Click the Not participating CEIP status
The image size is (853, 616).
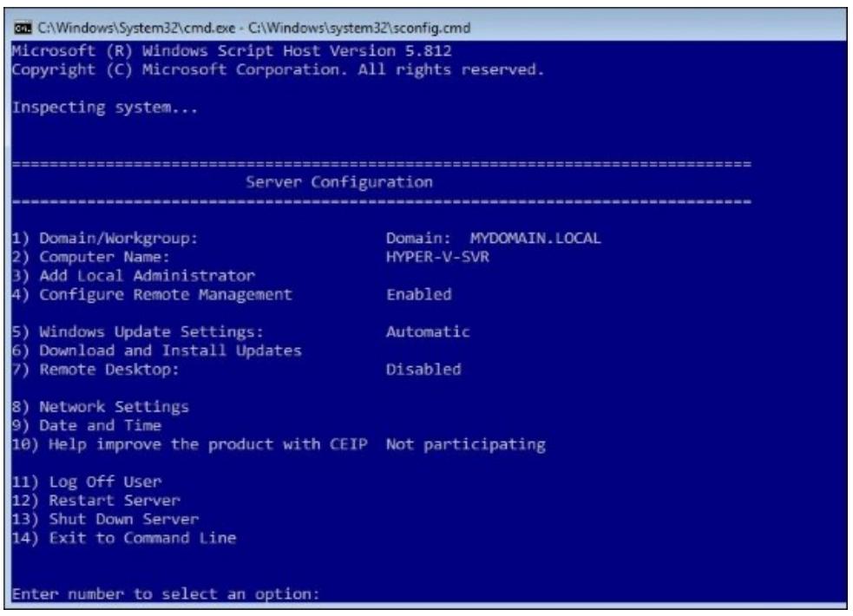(x=466, y=444)
